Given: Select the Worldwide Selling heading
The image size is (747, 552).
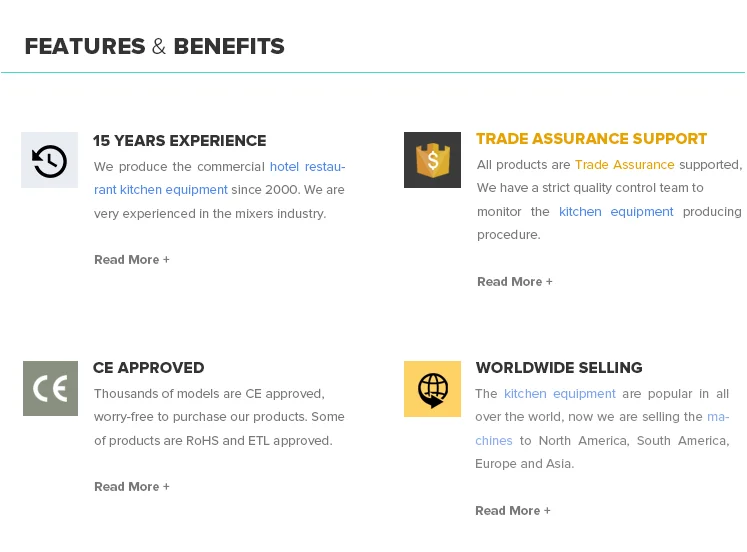Looking at the screenshot, I should click(559, 368).
